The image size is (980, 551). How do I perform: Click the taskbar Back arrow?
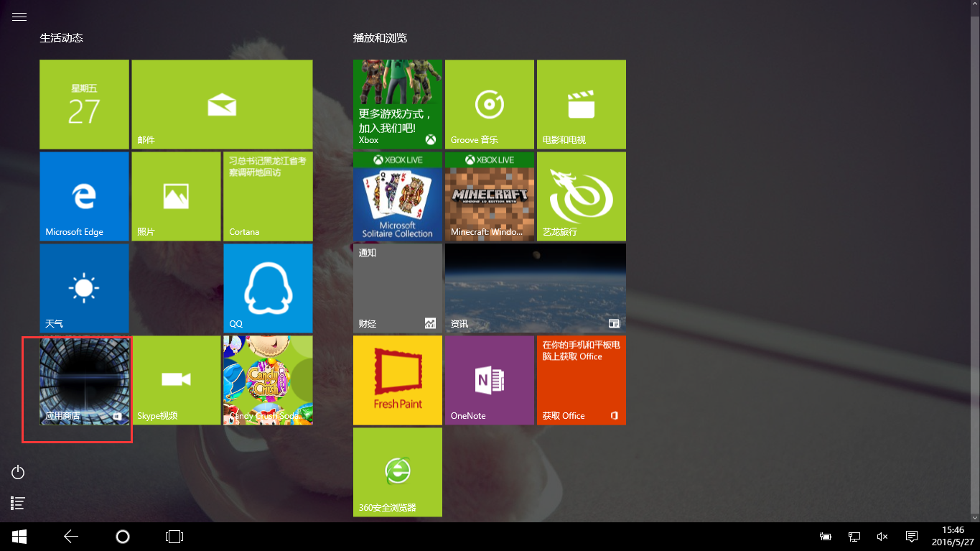click(70, 537)
